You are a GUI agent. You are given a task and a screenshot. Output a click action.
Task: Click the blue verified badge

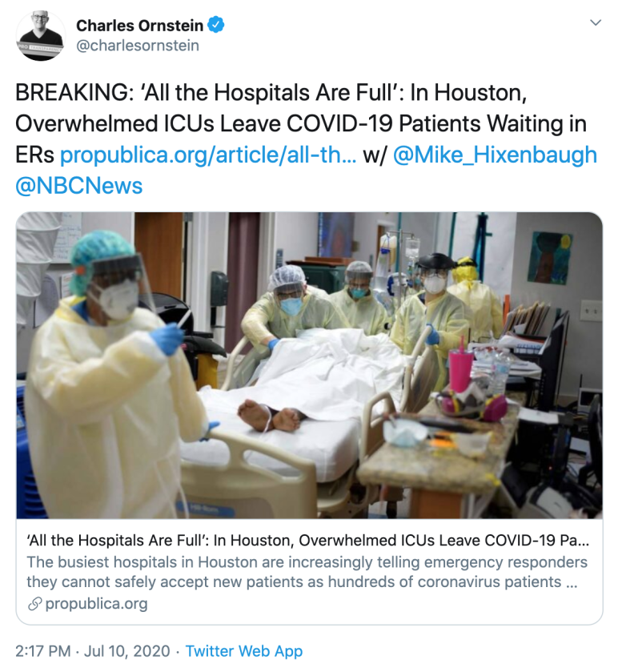[x=216, y=25]
